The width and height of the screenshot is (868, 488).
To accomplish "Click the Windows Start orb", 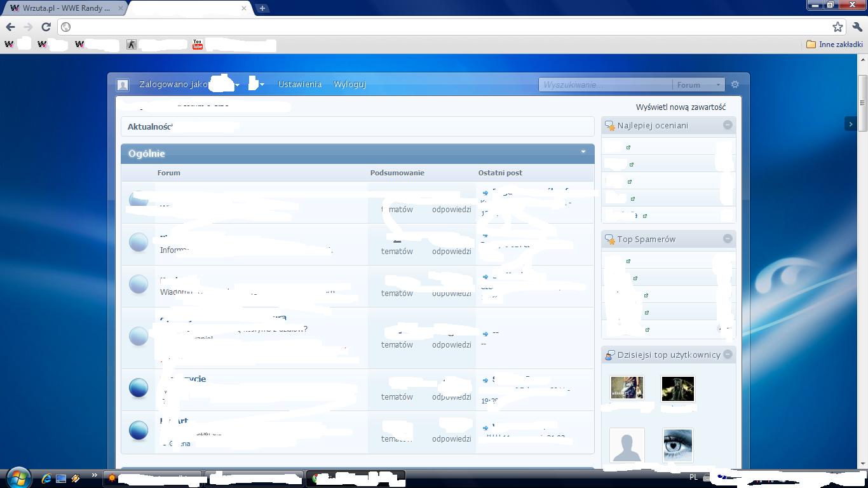I will point(18,477).
